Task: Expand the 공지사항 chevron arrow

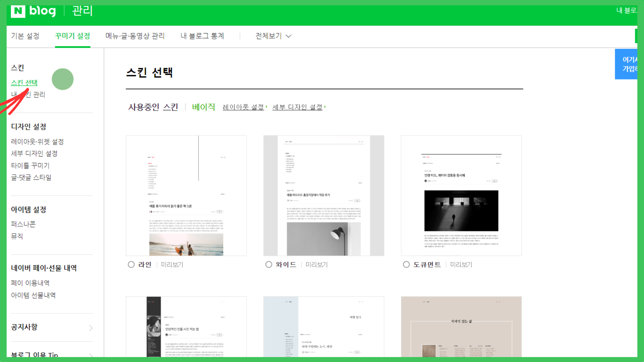Action: click(x=91, y=328)
